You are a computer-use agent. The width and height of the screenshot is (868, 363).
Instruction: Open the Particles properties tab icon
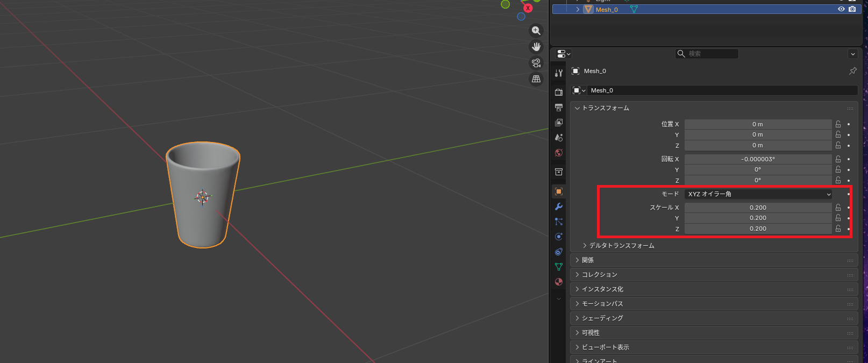click(559, 222)
